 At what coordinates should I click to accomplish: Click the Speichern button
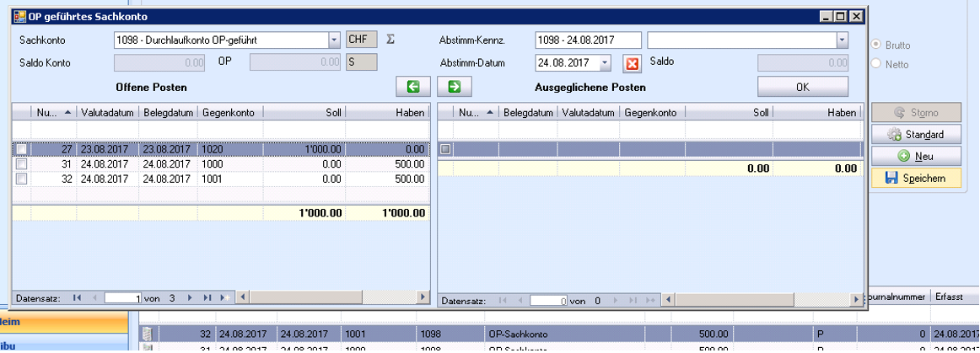(x=916, y=178)
